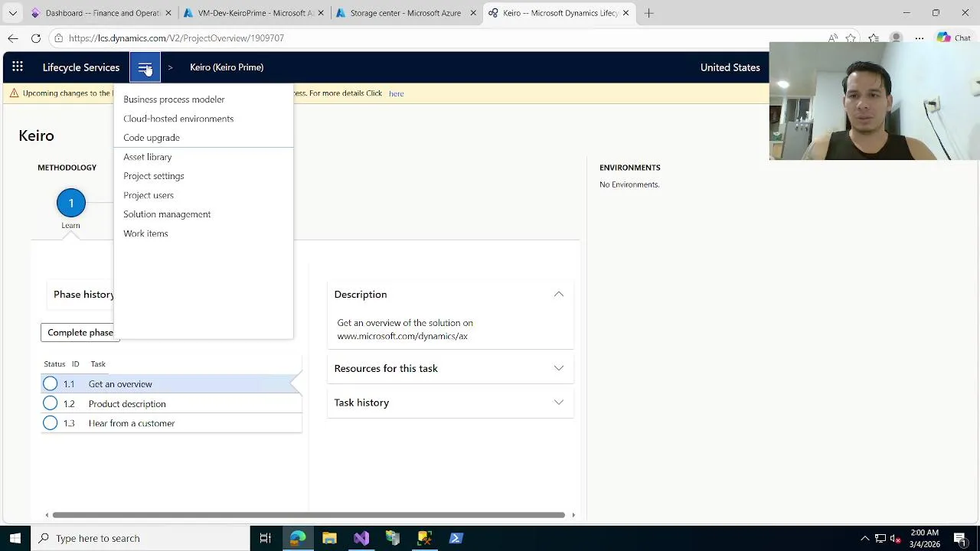The image size is (980, 551).
Task: Click the horizontal scrollbar left arrow
Action: [x=47, y=515]
